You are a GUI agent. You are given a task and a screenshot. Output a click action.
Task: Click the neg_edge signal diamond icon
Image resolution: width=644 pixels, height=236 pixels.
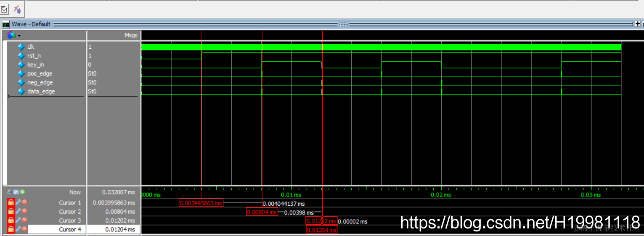tap(21, 82)
